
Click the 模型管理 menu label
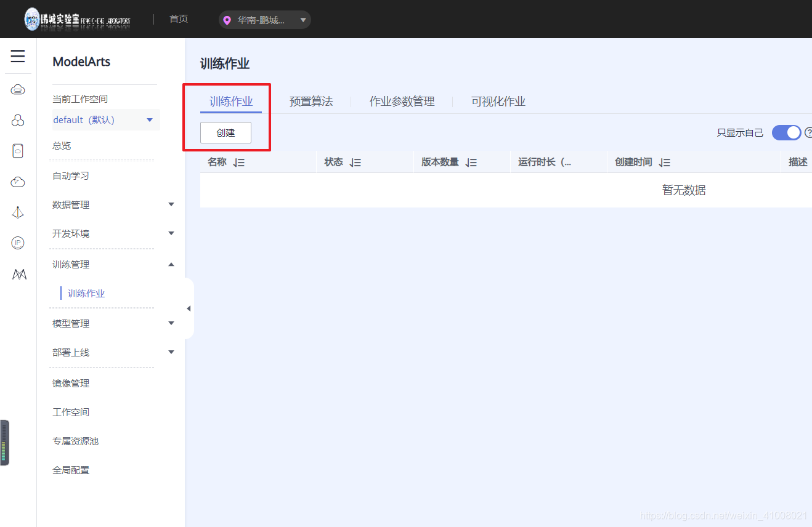tap(71, 324)
